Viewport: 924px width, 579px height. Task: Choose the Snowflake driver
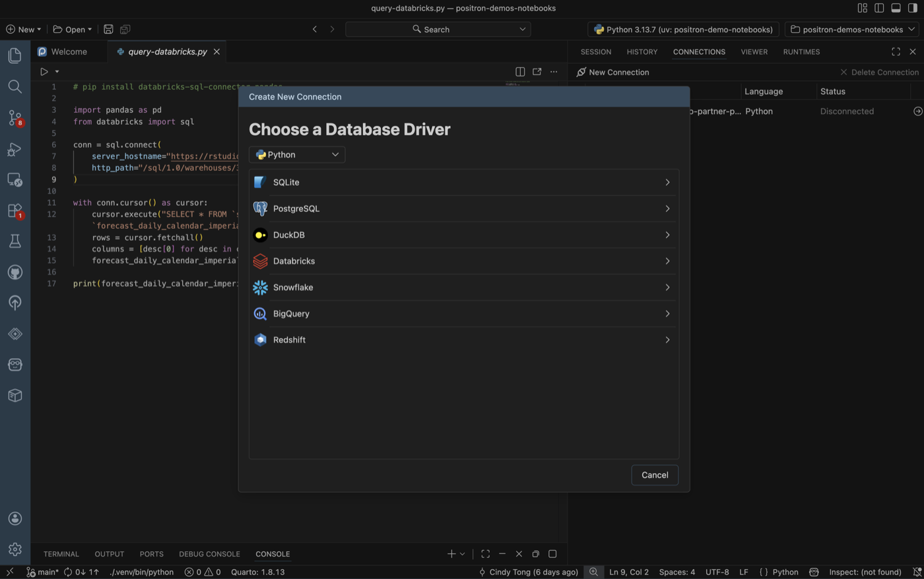(463, 288)
